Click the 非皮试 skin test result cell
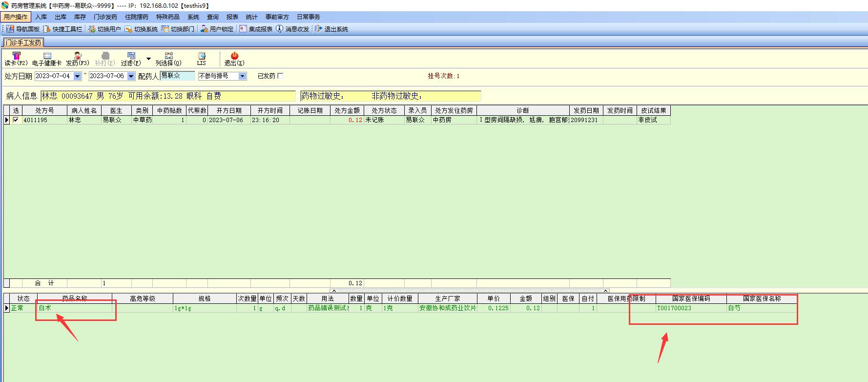The height and width of the screenshot is (382, 868). pos(654,120)
